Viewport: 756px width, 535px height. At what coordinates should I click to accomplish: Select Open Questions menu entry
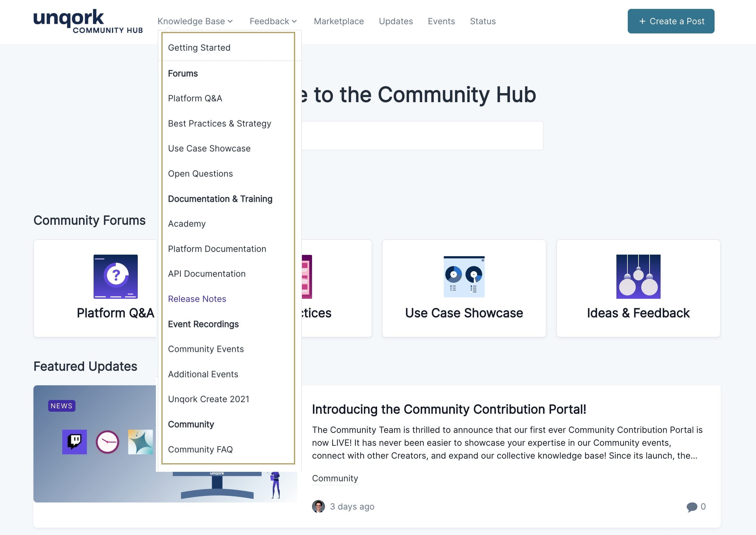pos(200,174)
